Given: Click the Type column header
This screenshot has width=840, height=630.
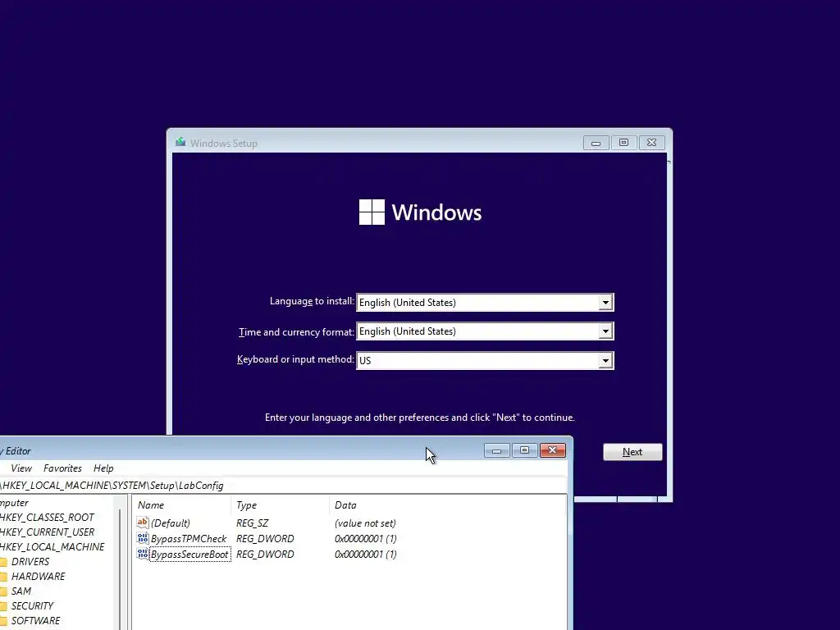Looking at the screenshot, I should click(281, 505).
